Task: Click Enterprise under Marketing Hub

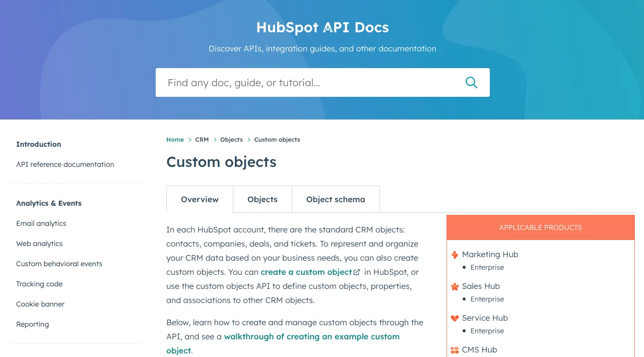Action: tap(487, 267)
